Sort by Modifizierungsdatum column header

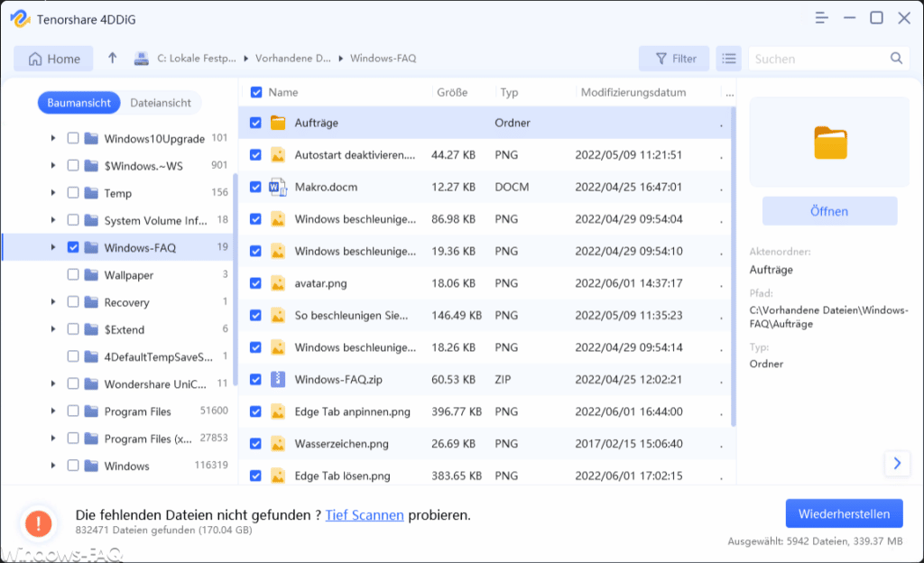click(x=633, y=92)
